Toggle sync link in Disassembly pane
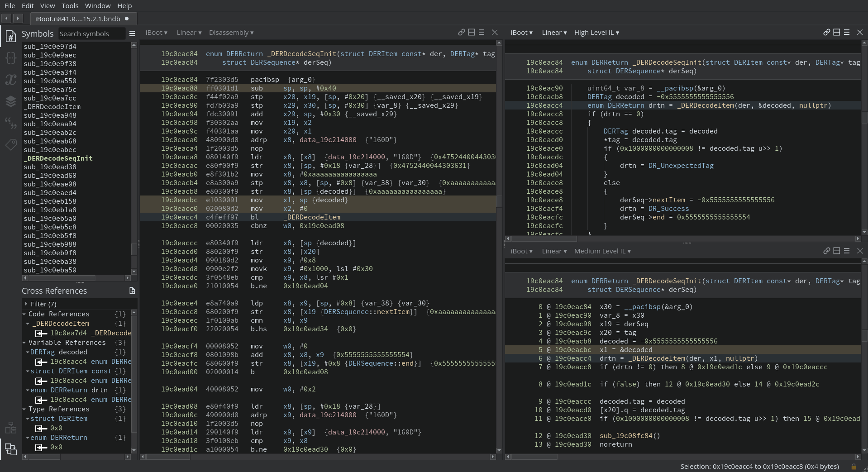868x472 pixels. pyautogui.click(x=461, y=33)
